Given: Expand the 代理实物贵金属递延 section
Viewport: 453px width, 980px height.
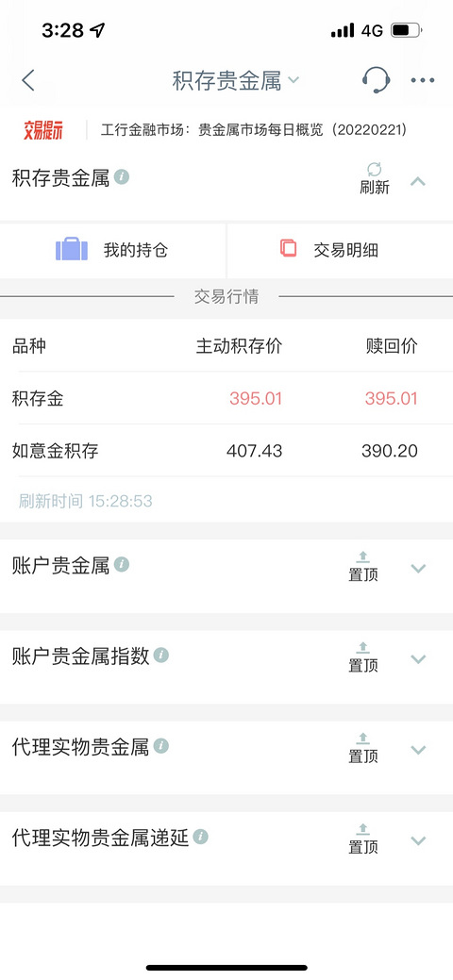Looking at the screenshot, I should (x=418, y=840).
